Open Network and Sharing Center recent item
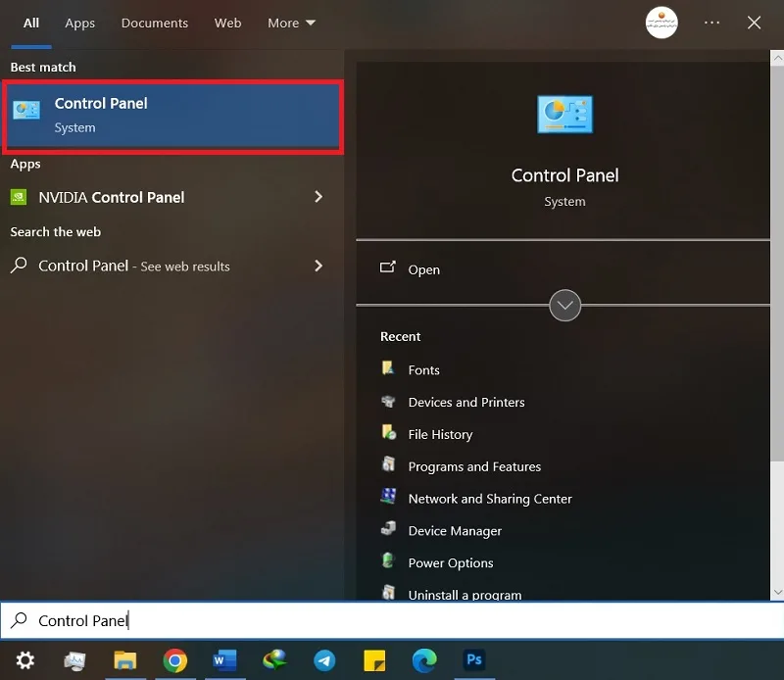The image size is (784, 680). 489,499
